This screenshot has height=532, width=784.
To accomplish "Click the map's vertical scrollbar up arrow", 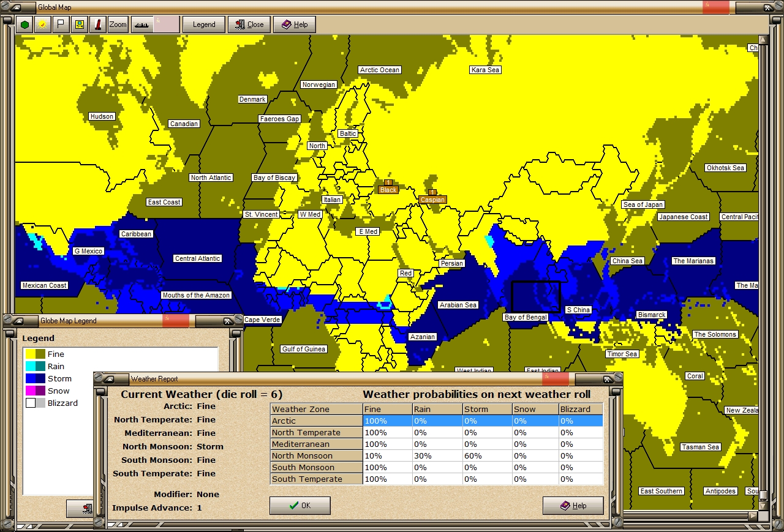I will tap(763, 39).
